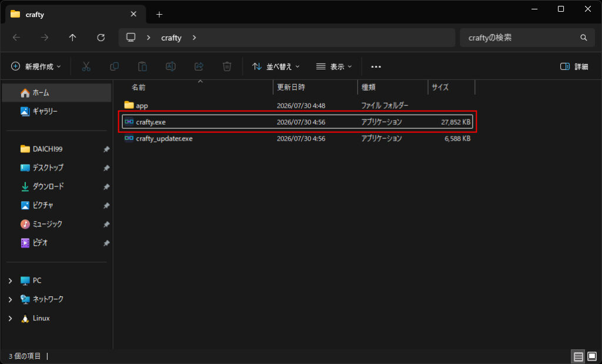Viewport: 602px width, 364px height.
Task: Click ファイル フォルダー type cell
Action: coord(384,105)
